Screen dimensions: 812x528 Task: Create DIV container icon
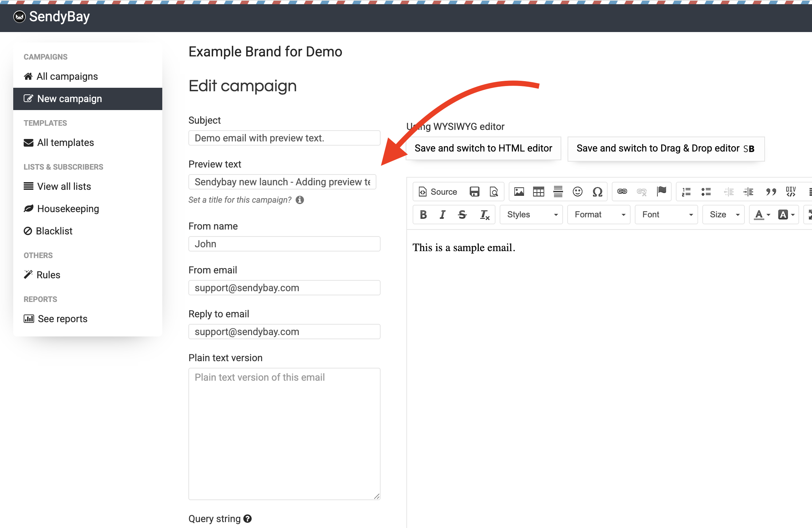pyautogui.click(x=791, y=192)
